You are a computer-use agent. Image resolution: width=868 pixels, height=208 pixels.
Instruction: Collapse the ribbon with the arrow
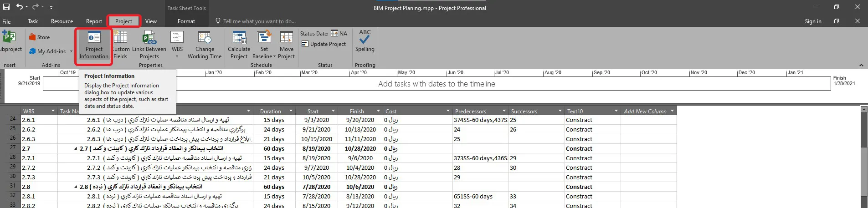pos(861,65)
